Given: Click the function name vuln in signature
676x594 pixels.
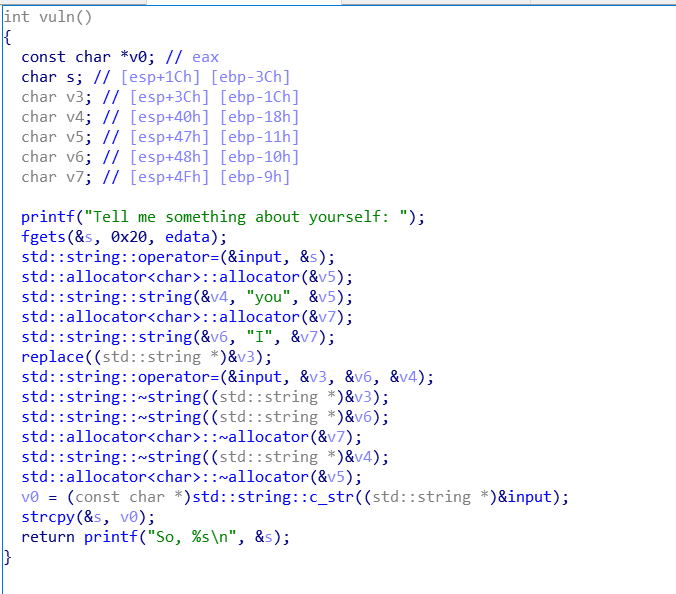Looking at the screenshot, I should click(56, 17).
